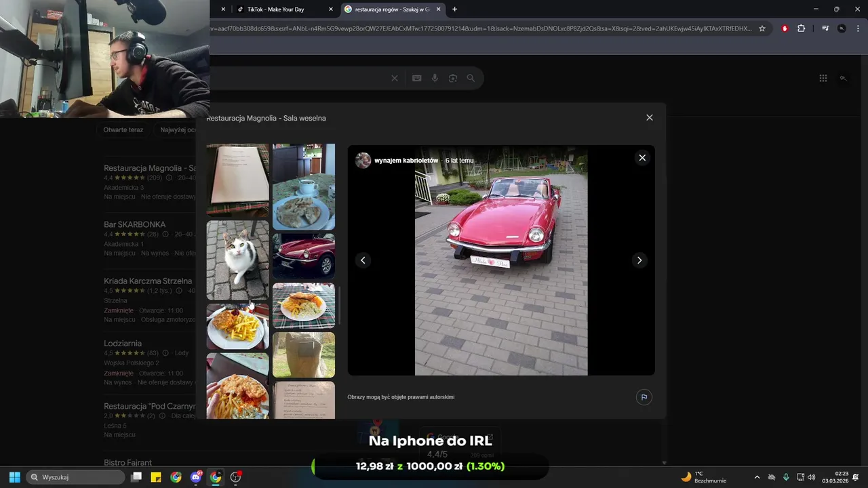Open taskbar microphone indicator
The height and width of the screenshot is (488, 868).
tap(786, 477)
